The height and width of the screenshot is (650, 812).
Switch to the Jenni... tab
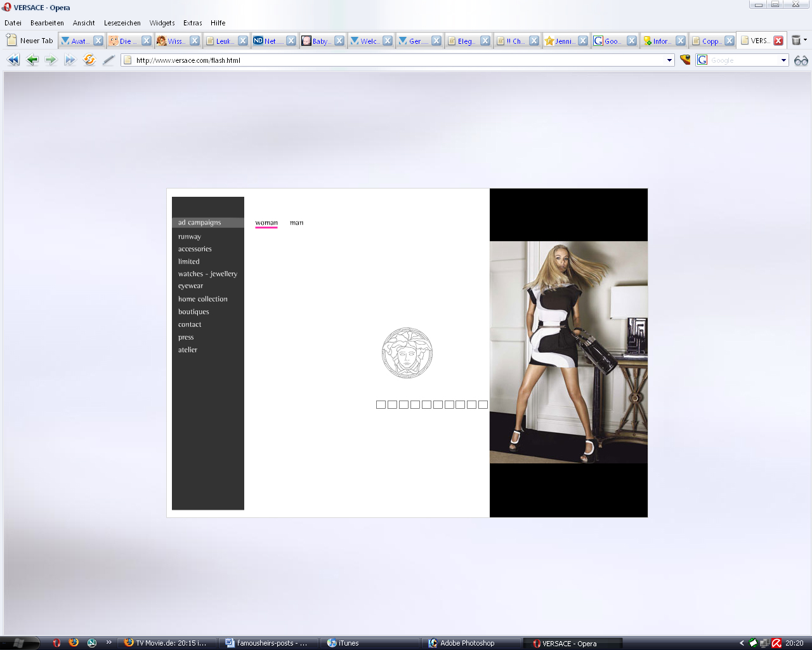pyautogui.click(x=561, y=41)
